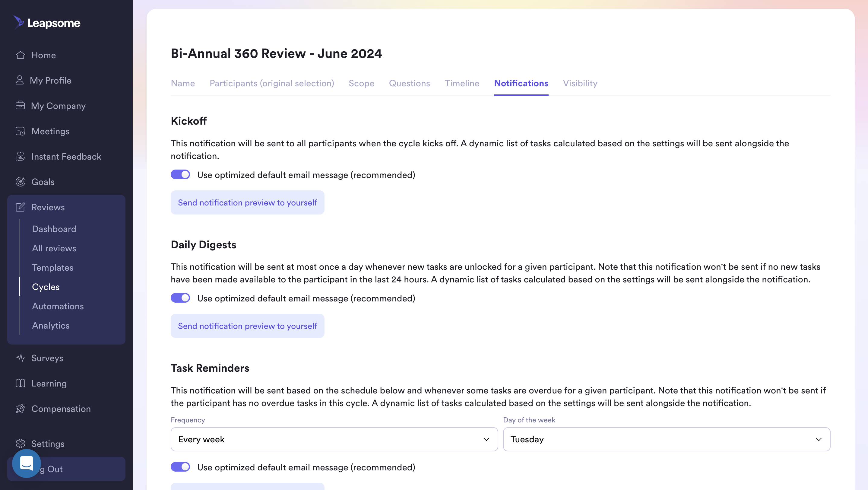Image resolution: width=868 pixels, height=490 pixels.
Task: Click the Instant Feedback hand icon
Action: click(x=20, y=156)
